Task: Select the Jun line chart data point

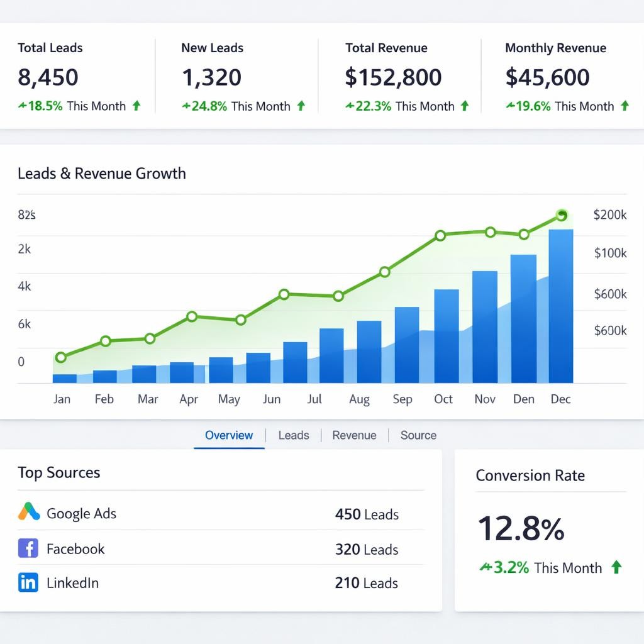Action: (x=284, y=294)
